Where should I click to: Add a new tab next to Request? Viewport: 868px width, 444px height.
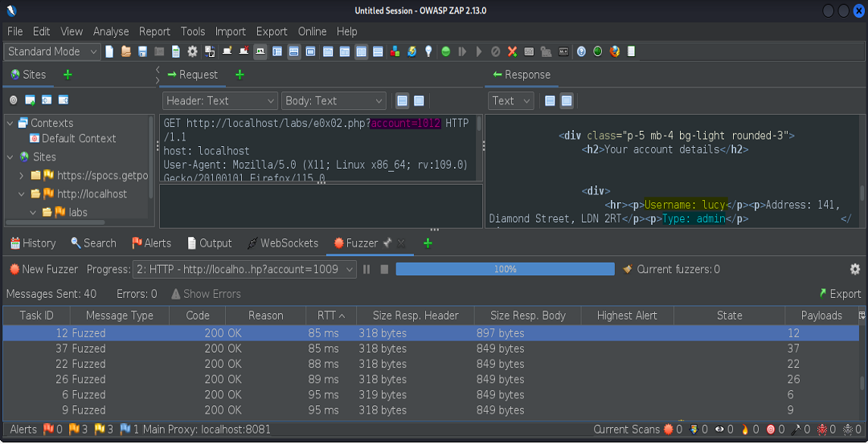point(240,75)
